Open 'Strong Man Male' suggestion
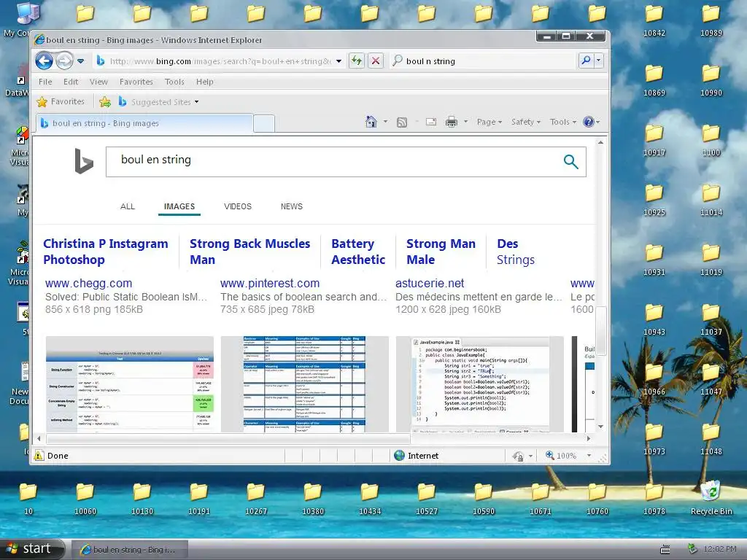Image resolution: width=747 pixels, height=560 pixels. (441, 252)
